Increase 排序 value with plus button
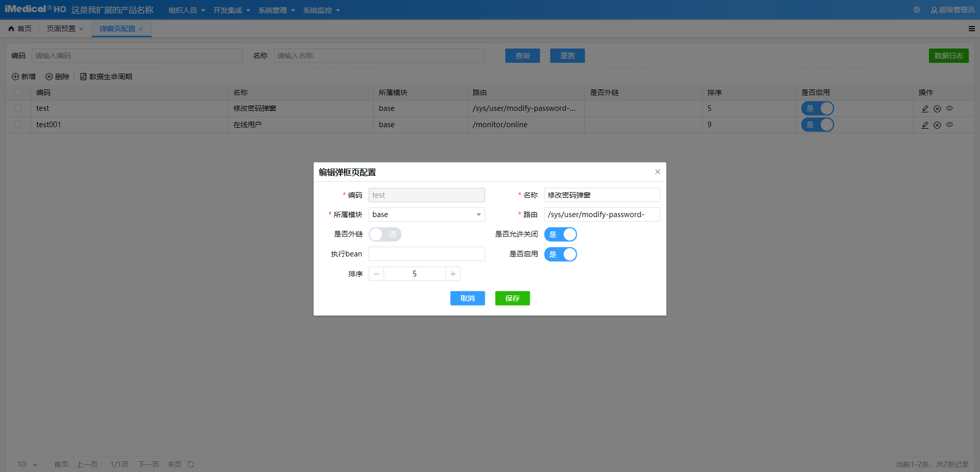Image resolution: width=980 pixels, height=472 pixels. 453,274
